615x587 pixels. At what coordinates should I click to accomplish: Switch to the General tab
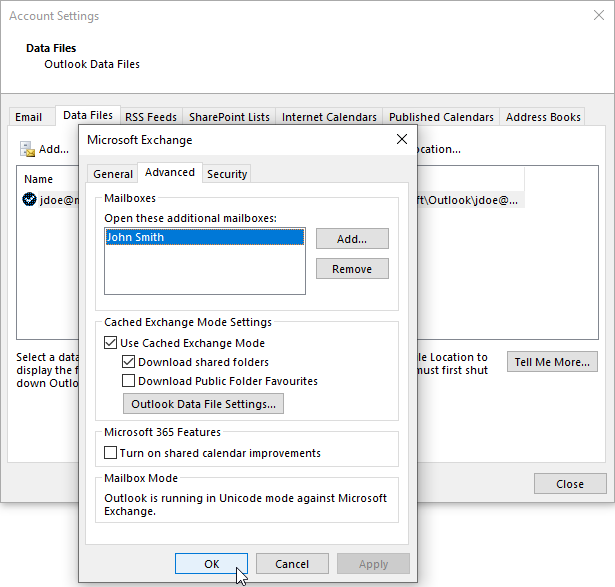113,174
